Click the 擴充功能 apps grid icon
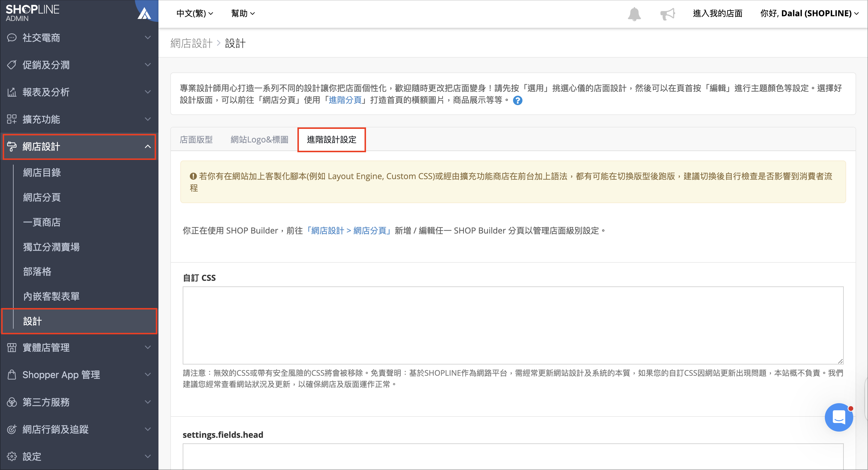Image resolution: width=868 pixels, height=470 pixels. coord(12,119)
